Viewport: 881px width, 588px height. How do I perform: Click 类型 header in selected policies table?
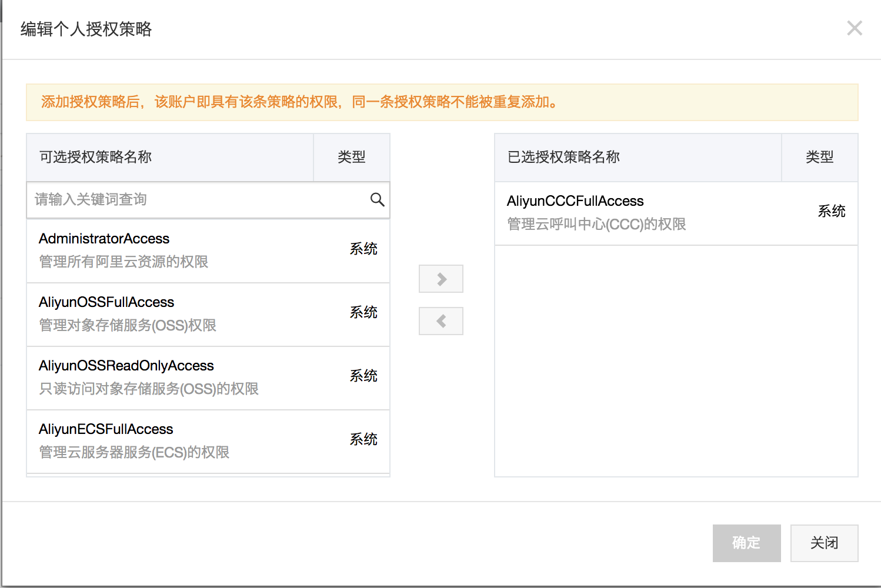click(820, 157)
